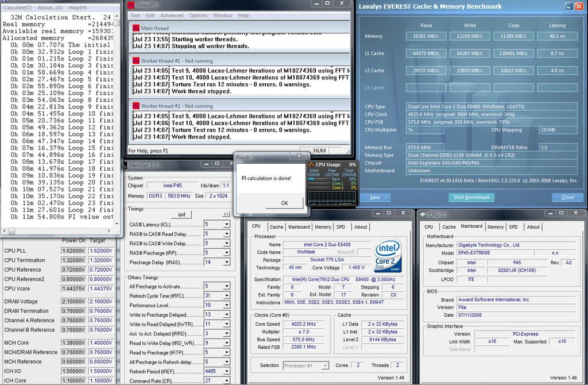Click the Intel Core 2 Duo logo in CPU-Z
The width and height of the screenshot is (588, 385).
pyautogui.click(x=388, y=256)
